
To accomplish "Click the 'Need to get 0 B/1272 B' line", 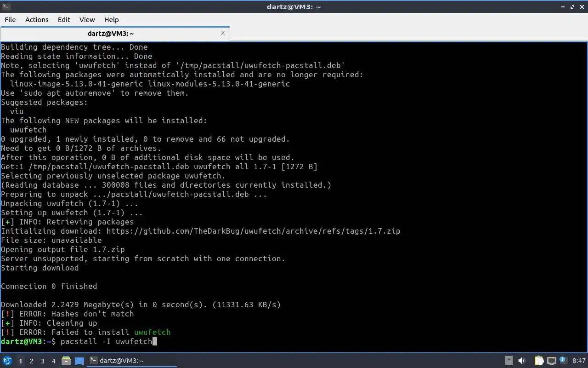I will coord(81,148).
